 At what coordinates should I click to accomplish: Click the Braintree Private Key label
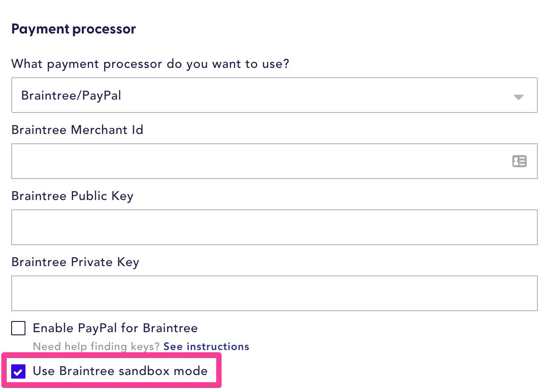[x=75, y=262]
